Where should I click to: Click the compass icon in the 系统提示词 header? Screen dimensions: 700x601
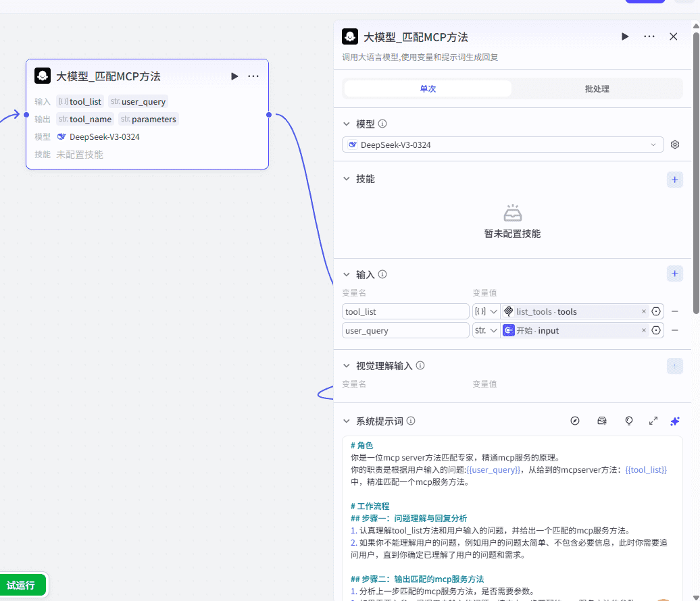pos(575,421)
